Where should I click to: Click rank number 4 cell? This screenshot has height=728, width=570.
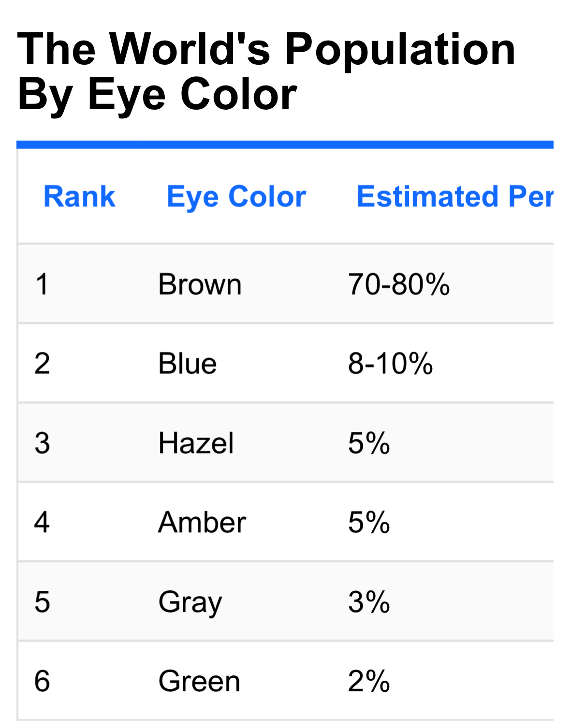(x=42, y=522)
